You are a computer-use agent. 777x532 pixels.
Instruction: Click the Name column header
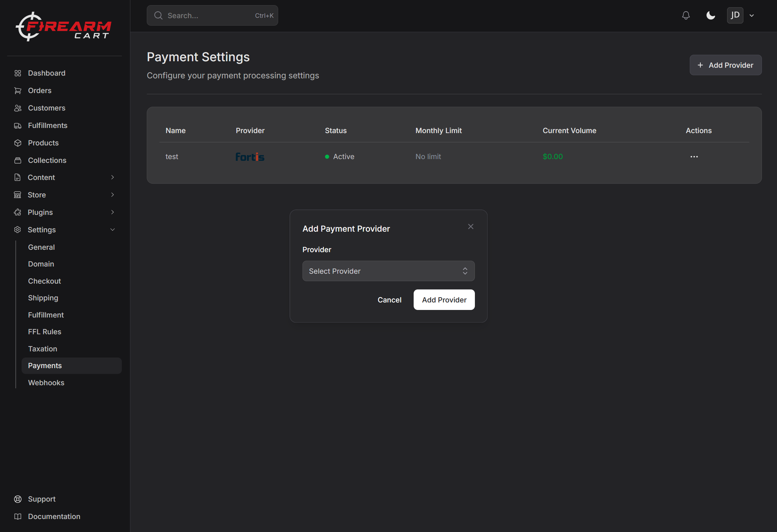coord(176,131)
